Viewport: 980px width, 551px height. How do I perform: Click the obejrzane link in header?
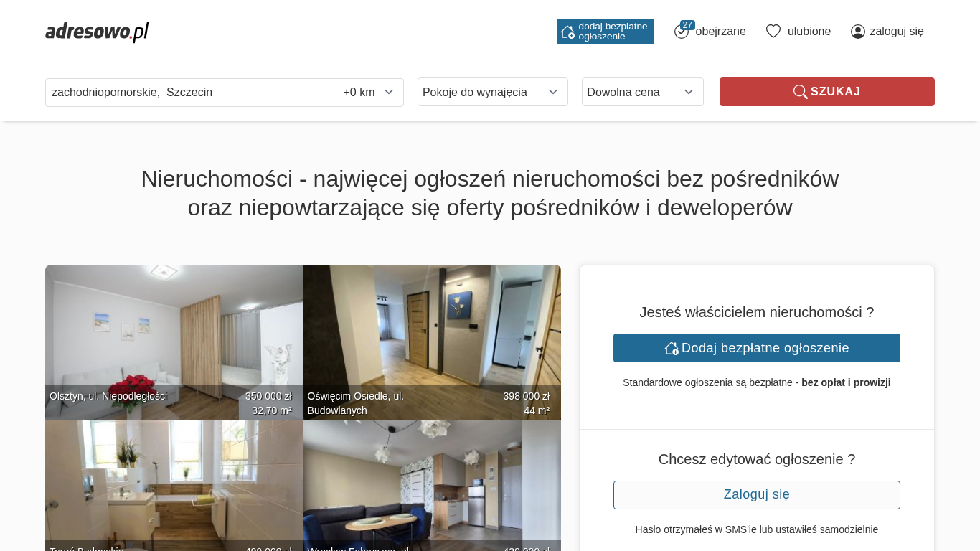click(x=720, y=32)
